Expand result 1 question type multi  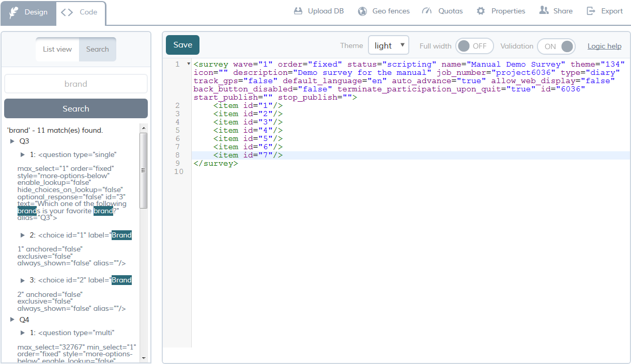[x=23, y=333]
